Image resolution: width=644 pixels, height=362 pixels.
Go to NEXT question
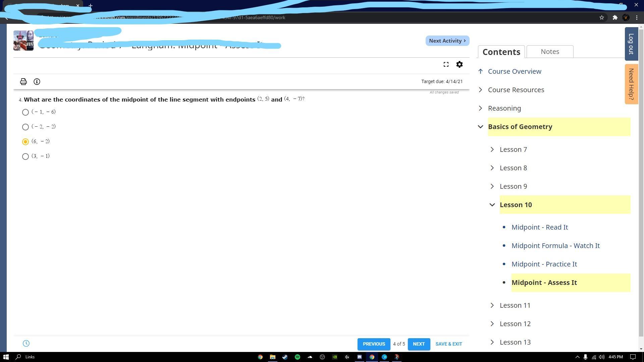(419, 344)
